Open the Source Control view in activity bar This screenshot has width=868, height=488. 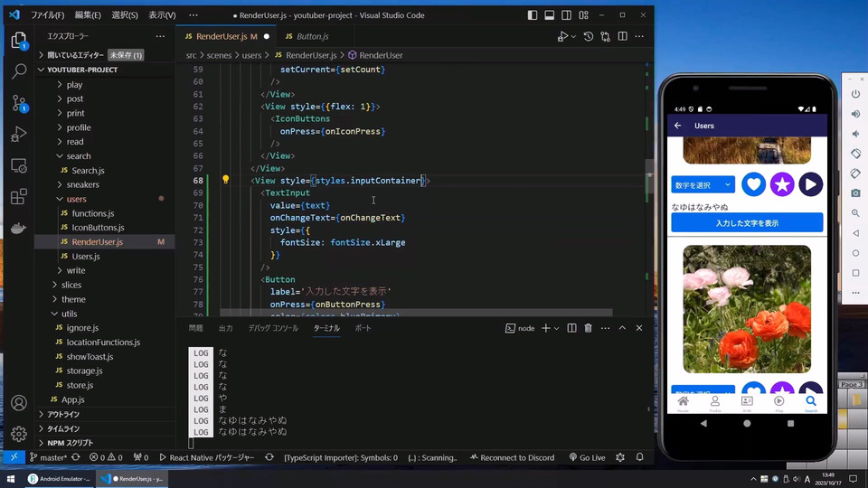[19, 103]
